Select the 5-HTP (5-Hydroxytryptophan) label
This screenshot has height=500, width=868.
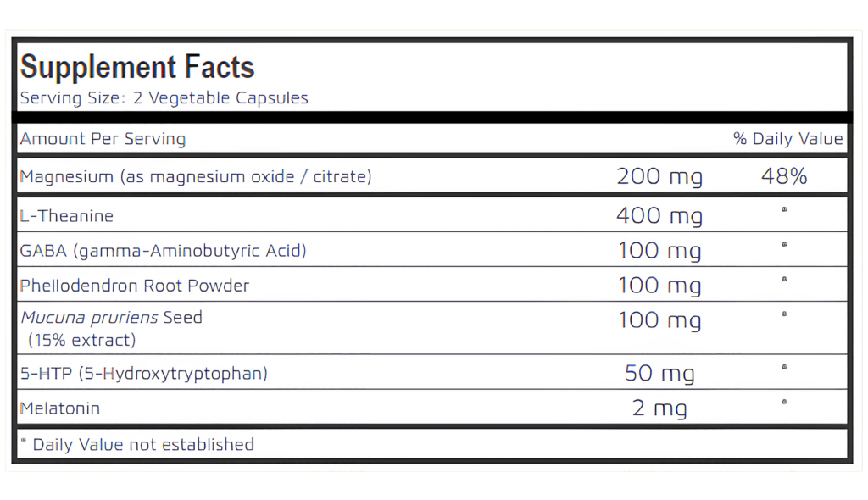tap(143, 373)
